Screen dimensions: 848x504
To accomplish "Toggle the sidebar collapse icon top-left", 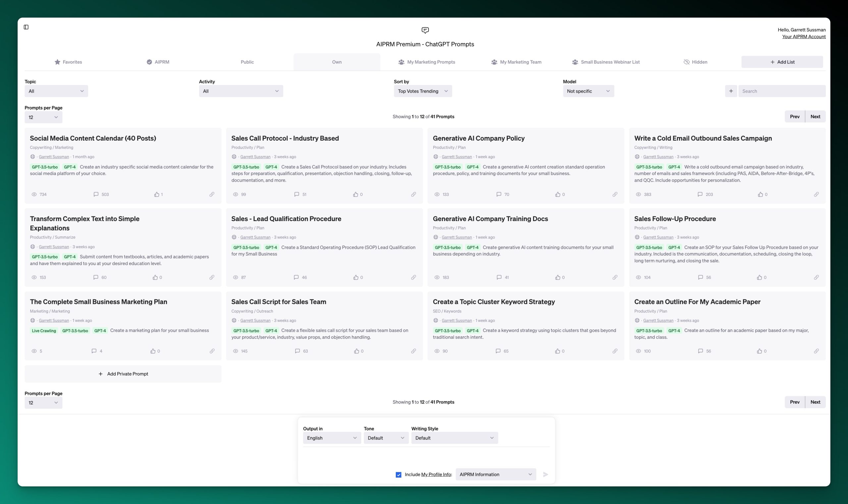I will click(x=27, y=27).
